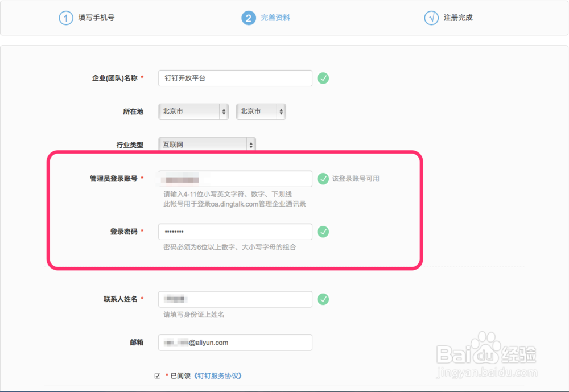Click green check next to contact name
Image resolution: width=569 pixels, height=392 pixels.
[323, 299]
